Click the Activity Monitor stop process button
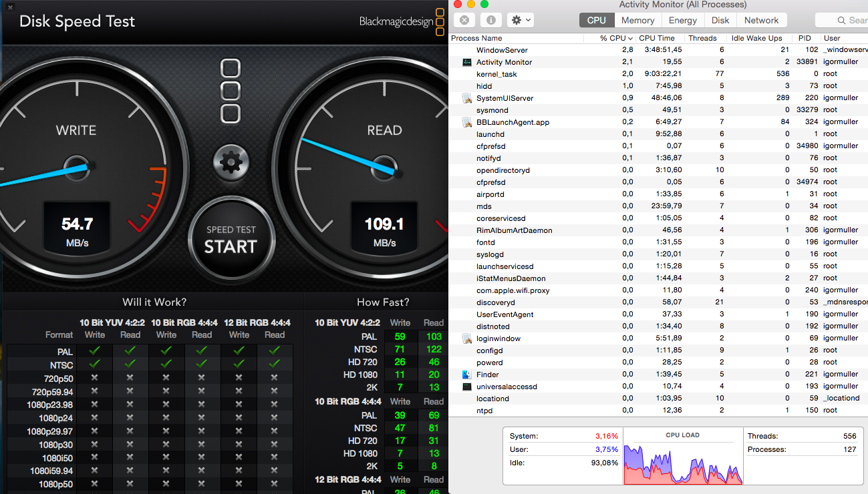Screen dimensions: 868x494 465,20
